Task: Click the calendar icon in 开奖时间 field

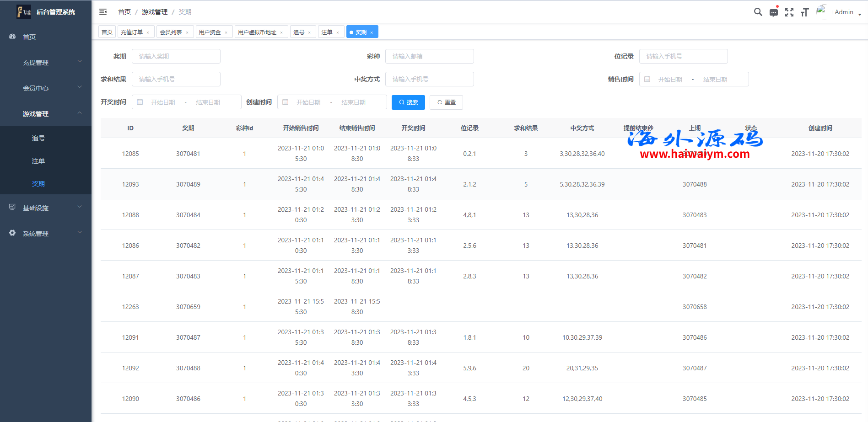Action: click(x=140, y=102)
